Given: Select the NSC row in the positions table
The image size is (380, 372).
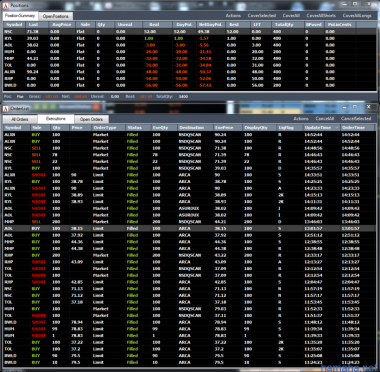Looking at the screenshot, I should (x=190, y=32).
